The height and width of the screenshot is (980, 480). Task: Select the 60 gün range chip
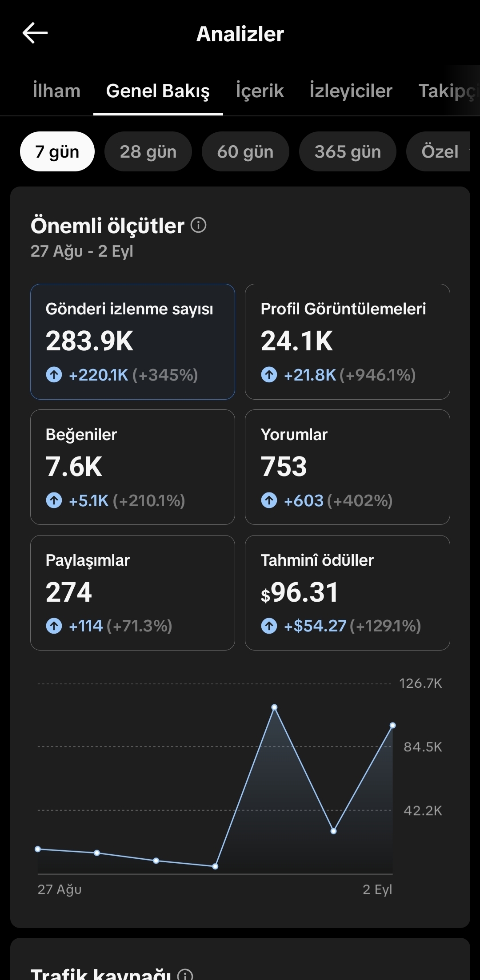tap(245, 151)
